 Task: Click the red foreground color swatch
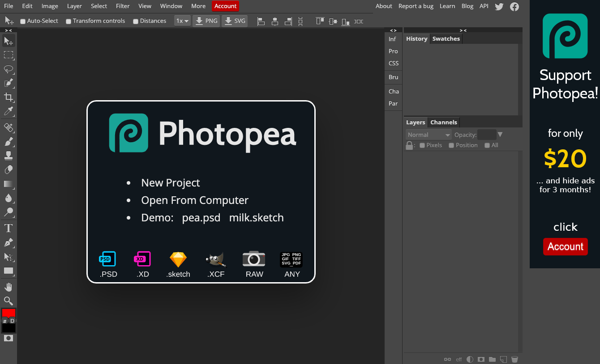(9, 313)
